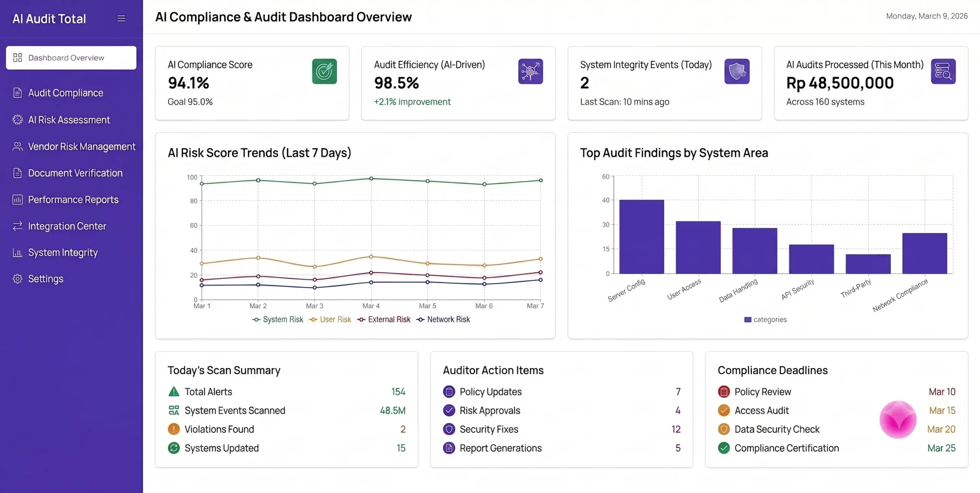Click the Network Compliance bar

point(925,253)
